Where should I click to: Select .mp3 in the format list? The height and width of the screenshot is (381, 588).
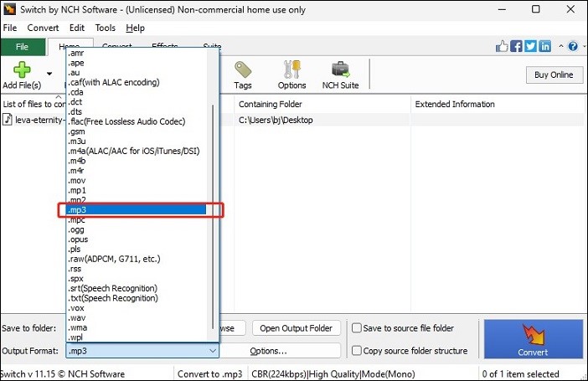coord(137,210)
